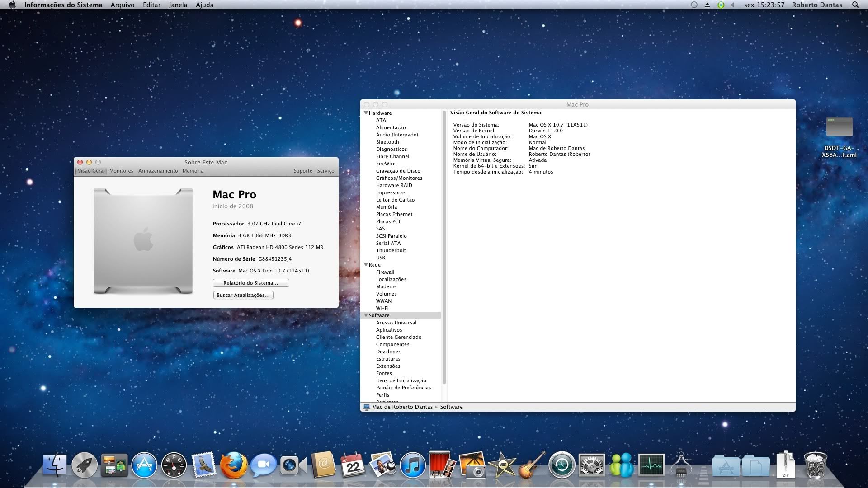Open Serviço link in Sobre Este Mac
868x488 pixels.
325,171
